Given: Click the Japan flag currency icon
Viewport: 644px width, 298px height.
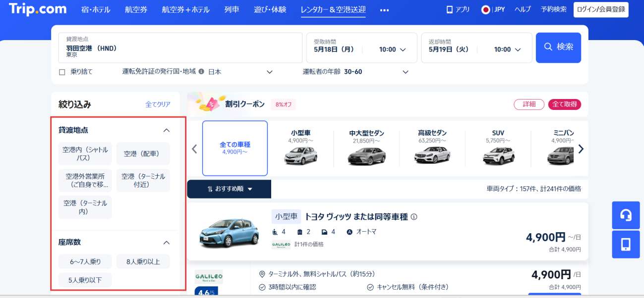Looking at the screenshot, I should [x=485, y=9].
